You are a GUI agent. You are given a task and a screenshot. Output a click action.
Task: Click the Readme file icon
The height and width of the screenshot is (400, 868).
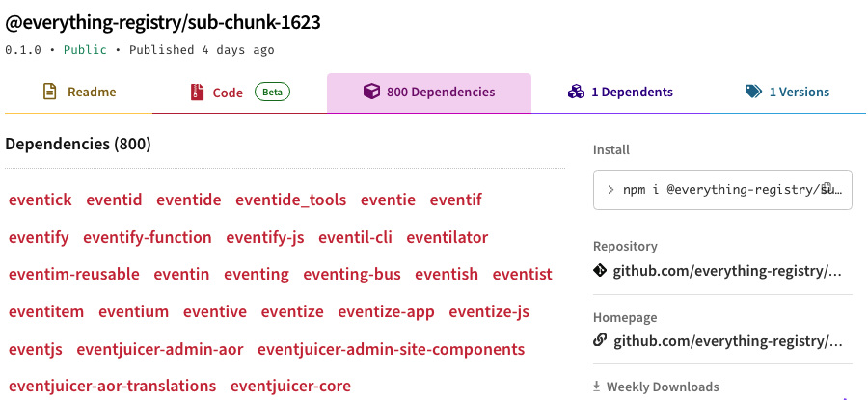[x=49, y=93]
